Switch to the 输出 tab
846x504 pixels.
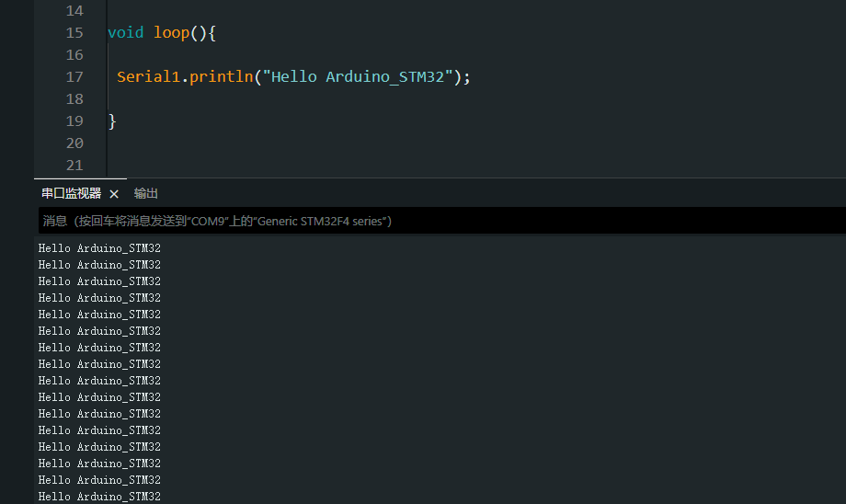(145, 194)
